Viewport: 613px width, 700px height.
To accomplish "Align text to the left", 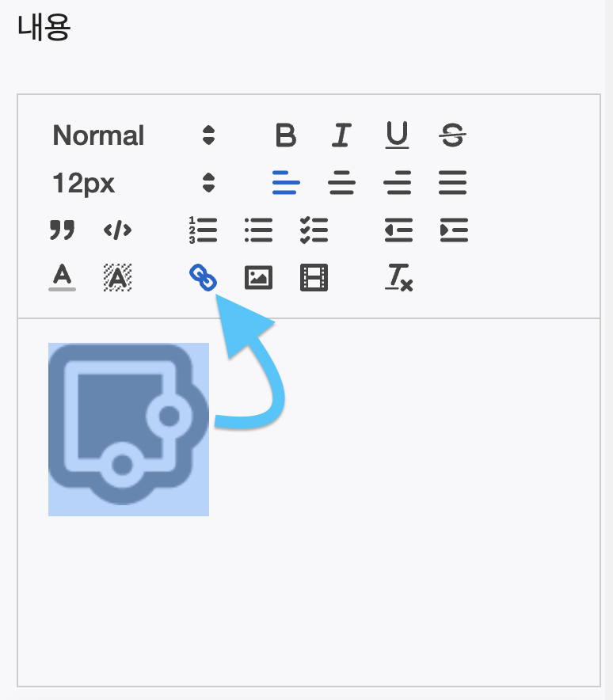I will tap(286, 184).
